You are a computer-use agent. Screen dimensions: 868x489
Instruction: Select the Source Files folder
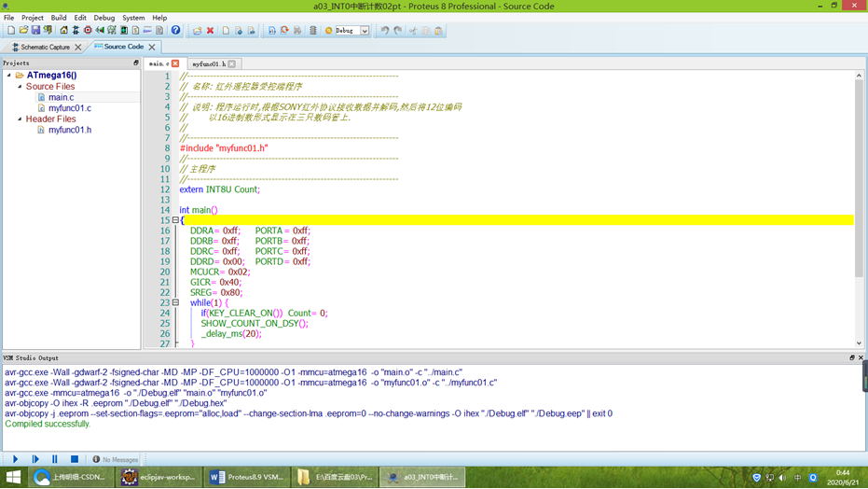[49, 87]
